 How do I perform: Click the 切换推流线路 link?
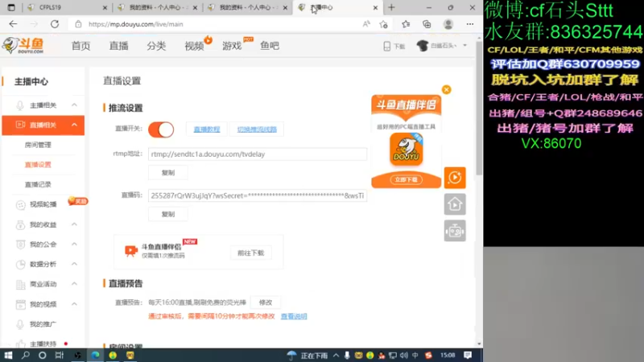(x=257, y=130)
